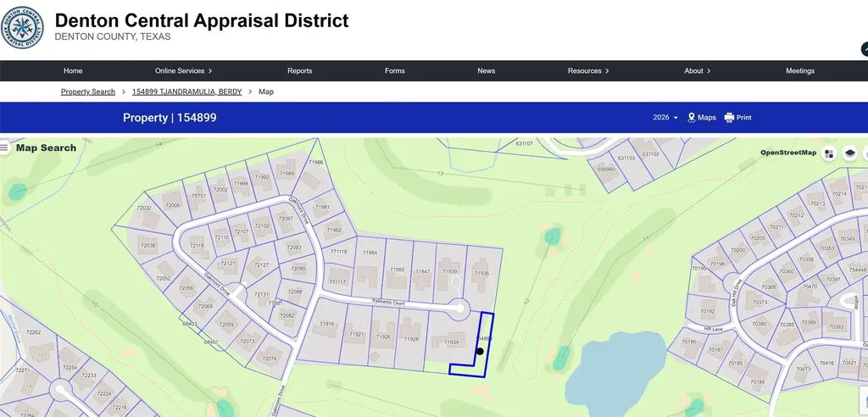Open the 154899 TJANDRAMULIA, BERDY breadcrumb
Viewport: 868px width, 417px height.
(x=186, y=92)
